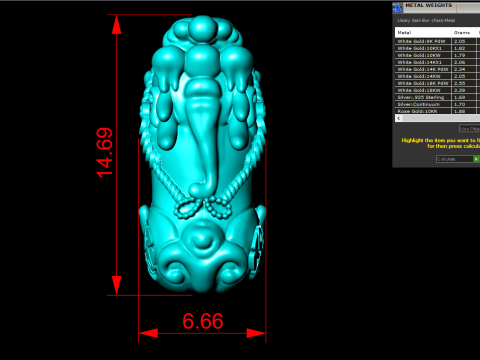Click the green arrow beside Calculate
The height and width of the screenshot is (360, 480).
[476, 159]
